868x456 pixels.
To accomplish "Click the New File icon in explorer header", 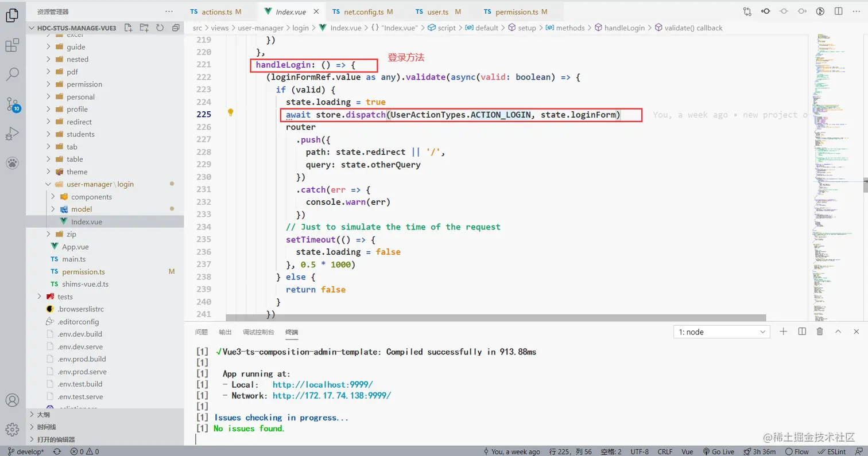I will 128,28.
